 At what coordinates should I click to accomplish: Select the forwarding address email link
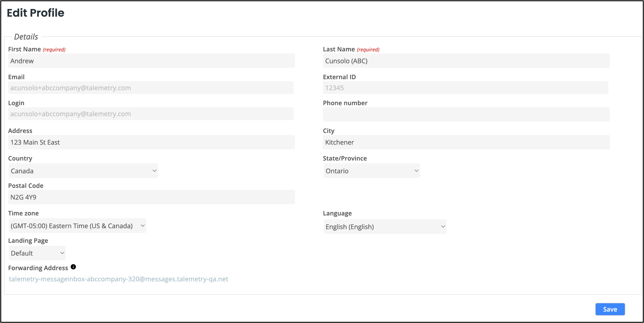(118, 279)
